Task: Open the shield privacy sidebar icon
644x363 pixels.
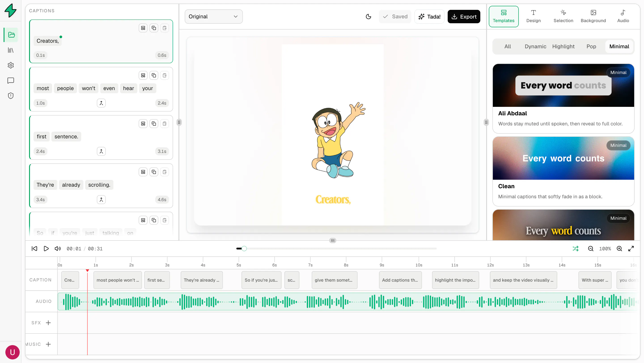Action: coord(11,96)
